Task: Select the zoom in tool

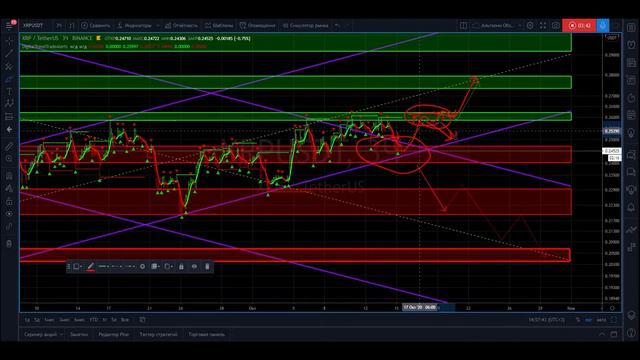Action: (9, 158)
